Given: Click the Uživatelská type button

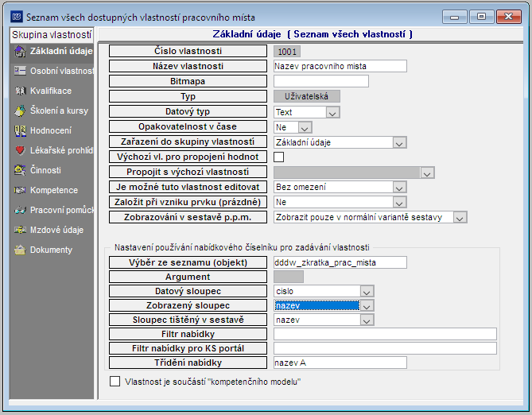Looking at the screenshot, I should pos(307,96).
